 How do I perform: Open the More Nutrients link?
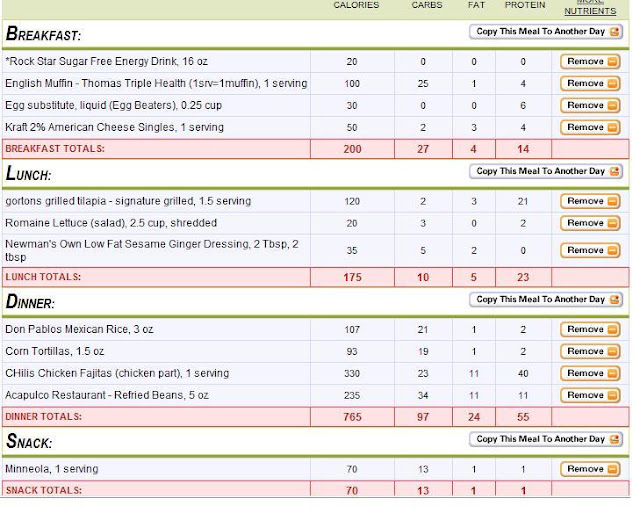click(x=590, y=8)
